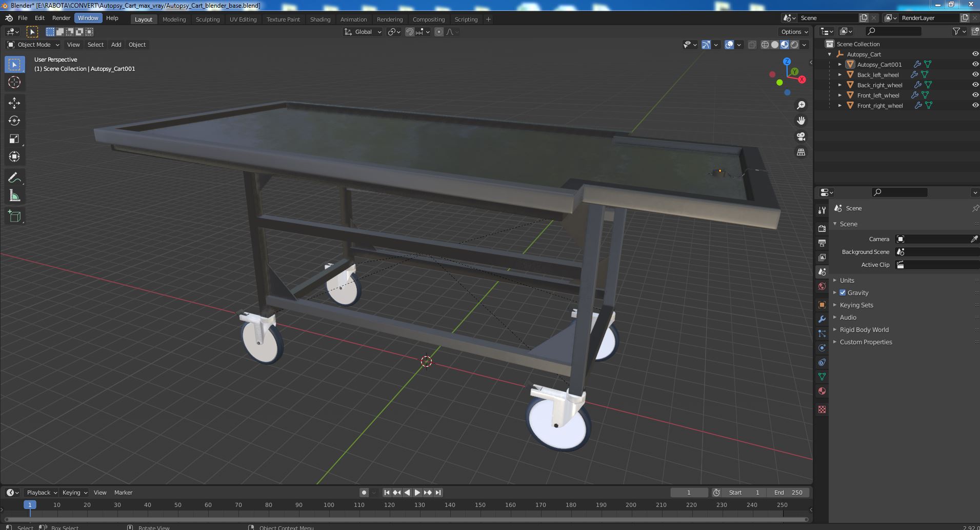The image size is (980, 530).
Task: Select the Measure tool
Action: [14, 196]
